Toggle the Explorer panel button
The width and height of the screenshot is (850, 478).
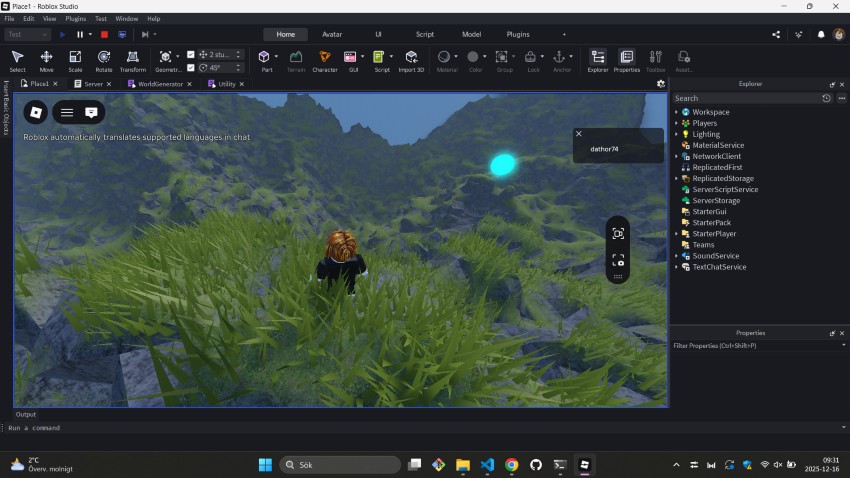tap(598, 61)
